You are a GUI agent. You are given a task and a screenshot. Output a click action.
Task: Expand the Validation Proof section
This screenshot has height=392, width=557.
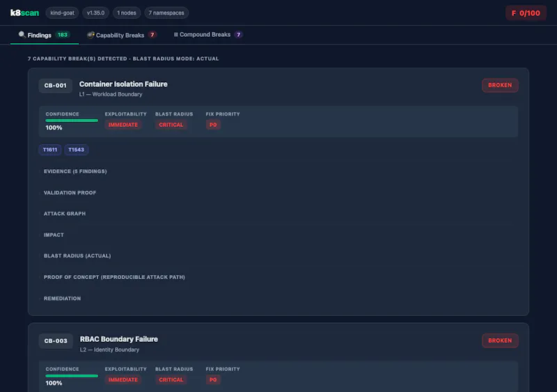pyautogui.click(x=70, y=193)
